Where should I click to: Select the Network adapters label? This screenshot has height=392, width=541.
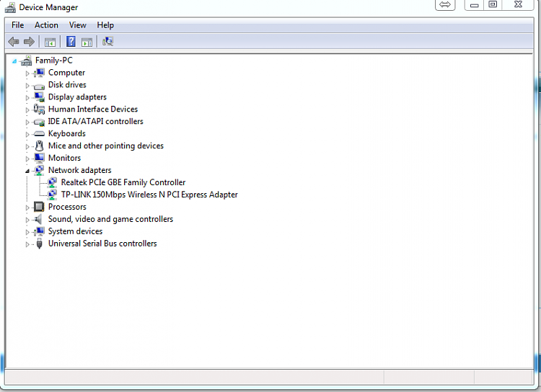79,170
